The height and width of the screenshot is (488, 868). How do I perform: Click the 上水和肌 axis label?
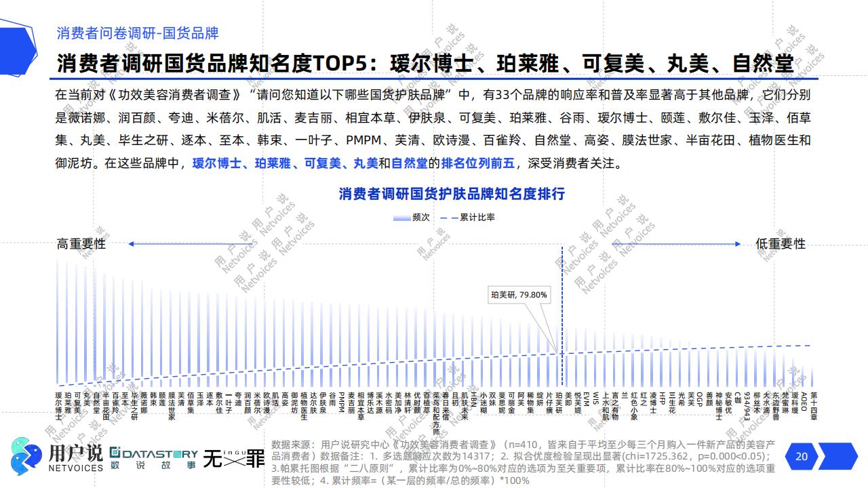pos(606,407)
